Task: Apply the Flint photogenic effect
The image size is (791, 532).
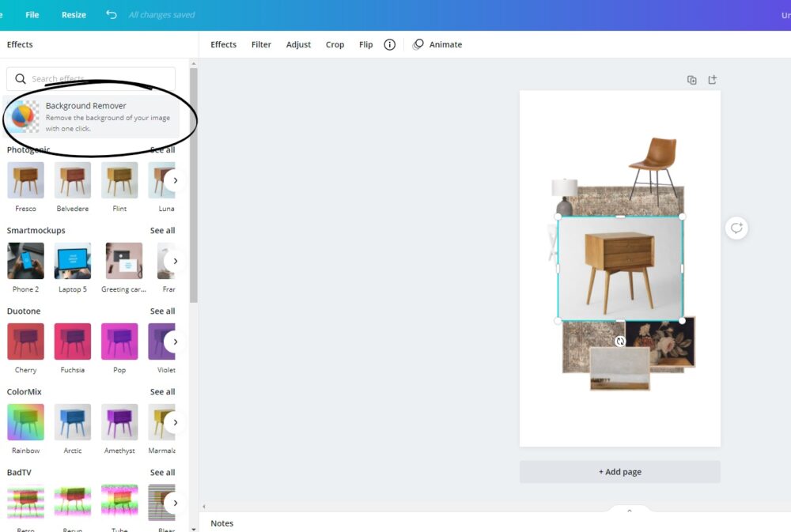Action: tap(119, 180)
